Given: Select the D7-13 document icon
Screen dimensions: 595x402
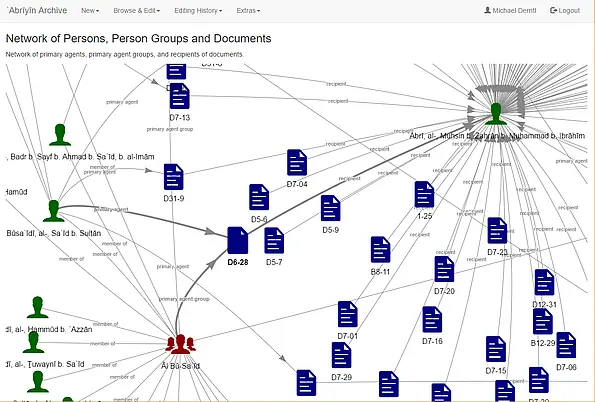Looking at the screenshot, I should 180,96.
